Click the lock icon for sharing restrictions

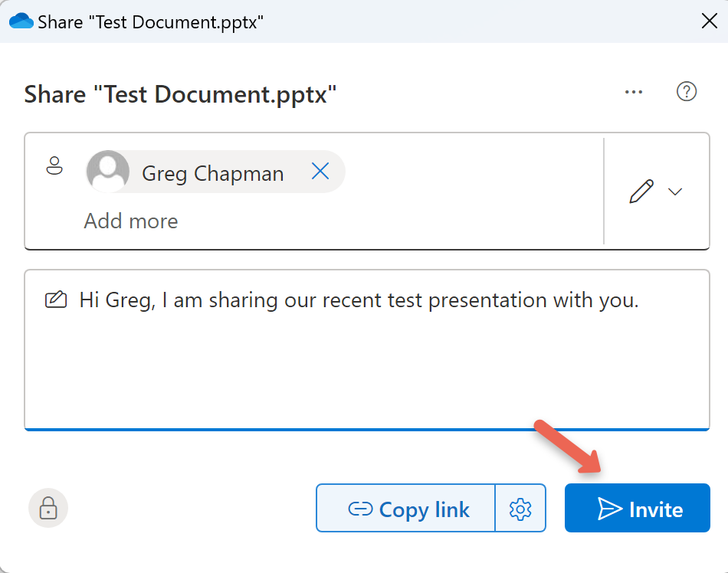(x=48, y=508)
